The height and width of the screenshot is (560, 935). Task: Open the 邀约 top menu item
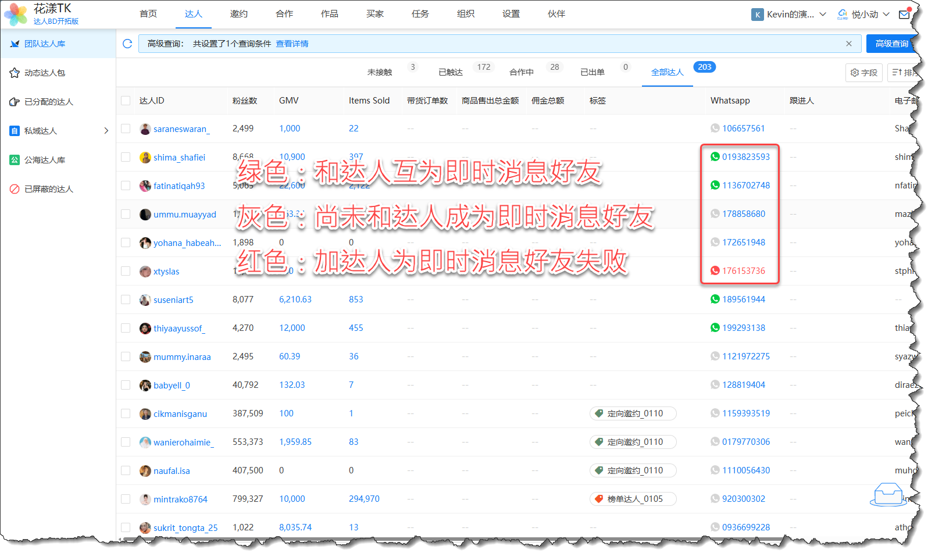pyautogui.click(x=238, y=14)
